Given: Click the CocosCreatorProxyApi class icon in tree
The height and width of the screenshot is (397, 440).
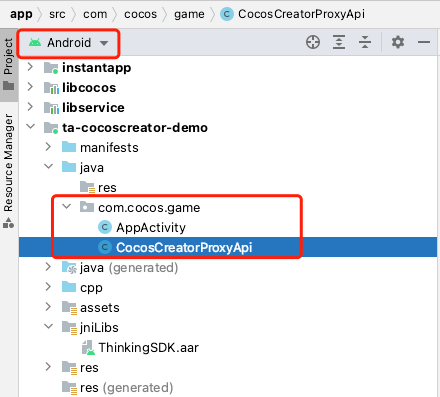Looking at the screenshot, I should click(105, 247).
